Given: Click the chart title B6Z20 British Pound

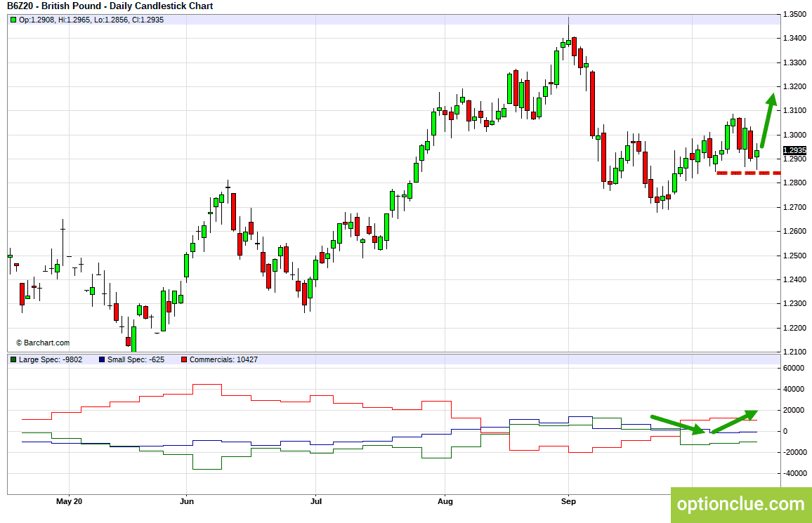Looking at the screenshot, I should pos(110,6).
